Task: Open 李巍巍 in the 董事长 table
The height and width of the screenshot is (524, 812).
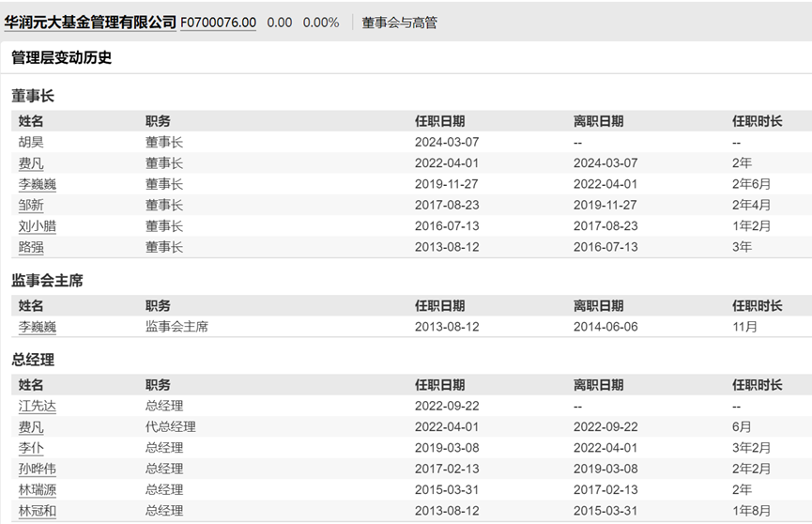Action: [x=38, y=184]
